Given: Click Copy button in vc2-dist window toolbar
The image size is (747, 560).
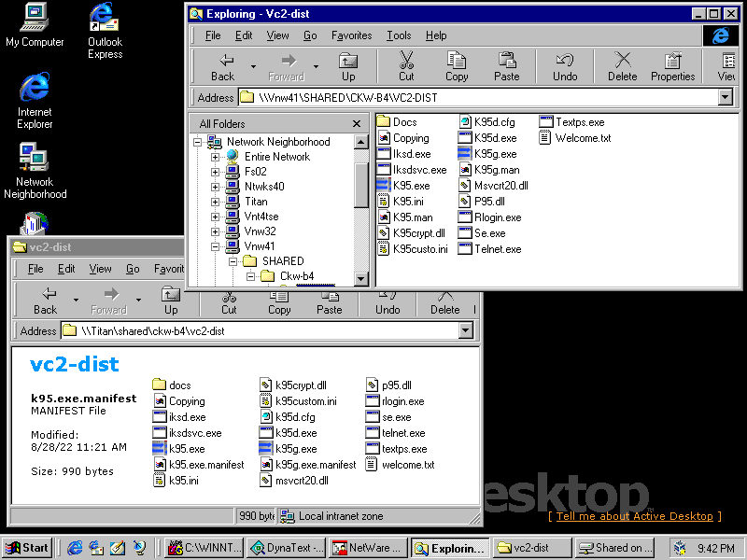Looking at the screenshot, I should tap(279, 305).
